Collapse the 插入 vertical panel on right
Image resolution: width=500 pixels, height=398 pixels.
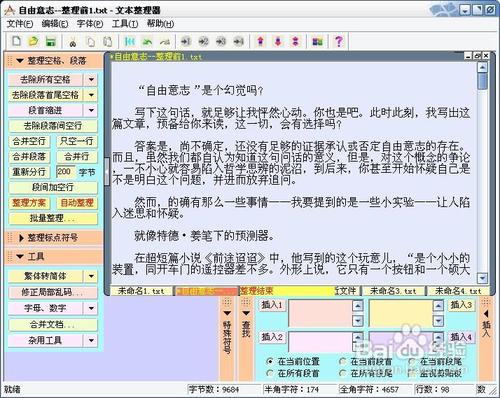click(486, 313)
